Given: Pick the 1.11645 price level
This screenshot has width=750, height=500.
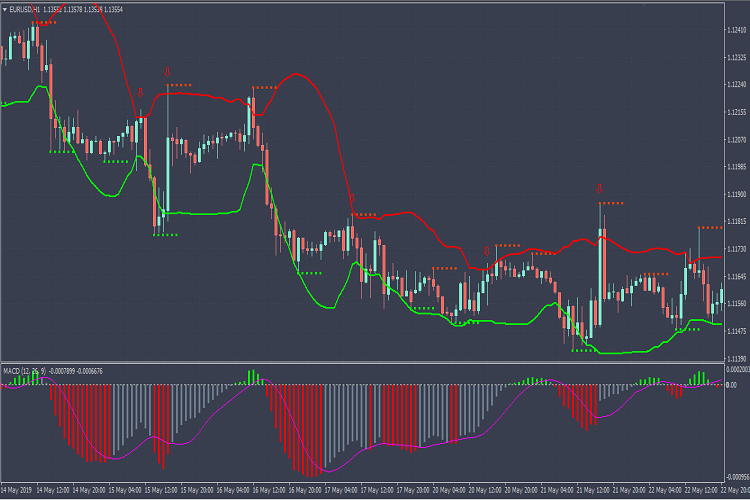Looking at the screenshot, I should 737,277.
